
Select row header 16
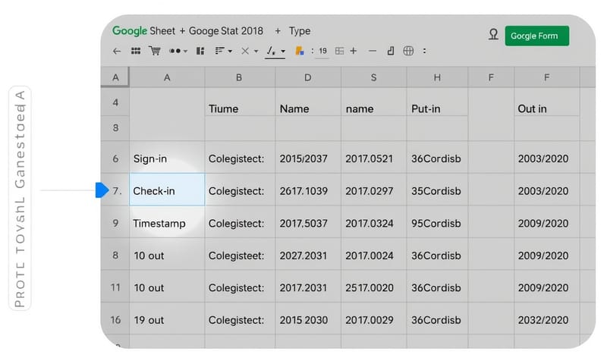[x=115, y=320]
